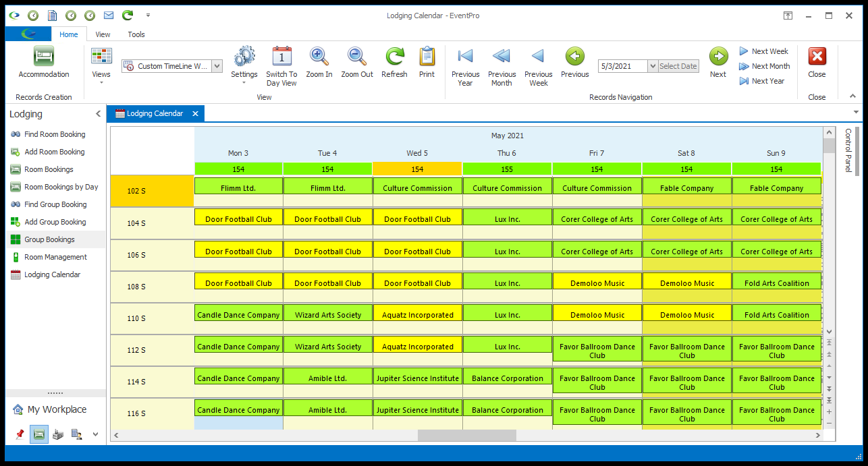The image size is (868, 466).
Task: Advance to Next Month
Action: [x=764, y=66]
